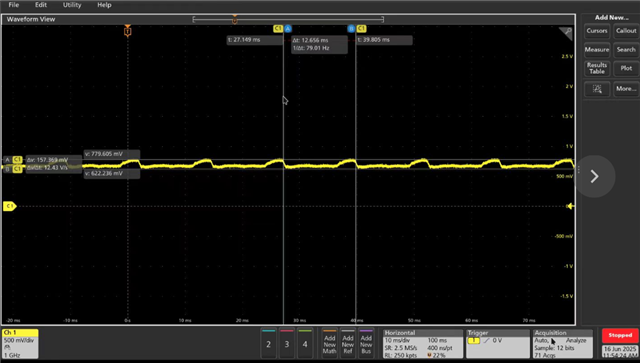The width and height of the screenshot is (640, 363).
Task: Open the More... options in Add New
Action: (626, 89)
